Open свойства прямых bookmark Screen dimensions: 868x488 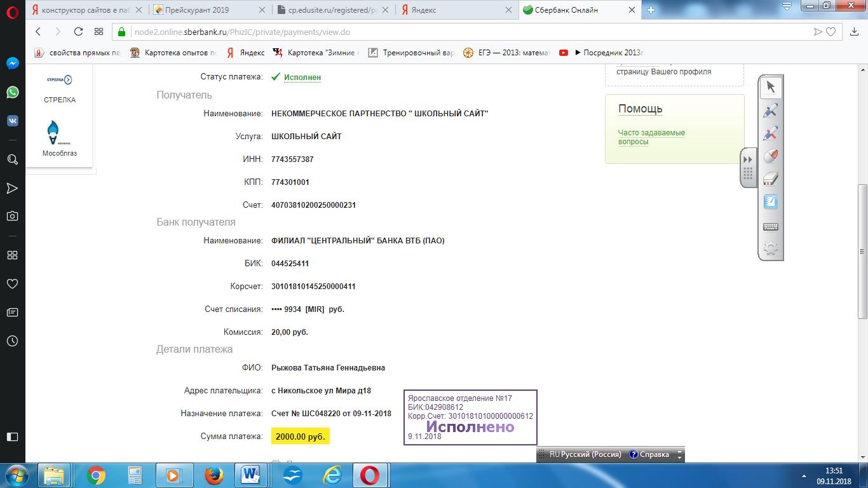click(x=78, y=53)
